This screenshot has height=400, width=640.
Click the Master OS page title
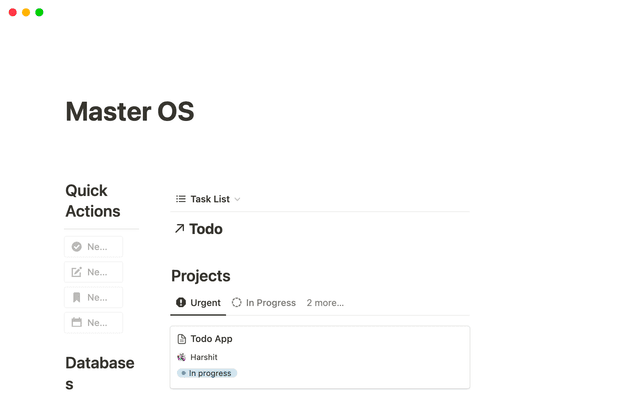tap(130, 111)
